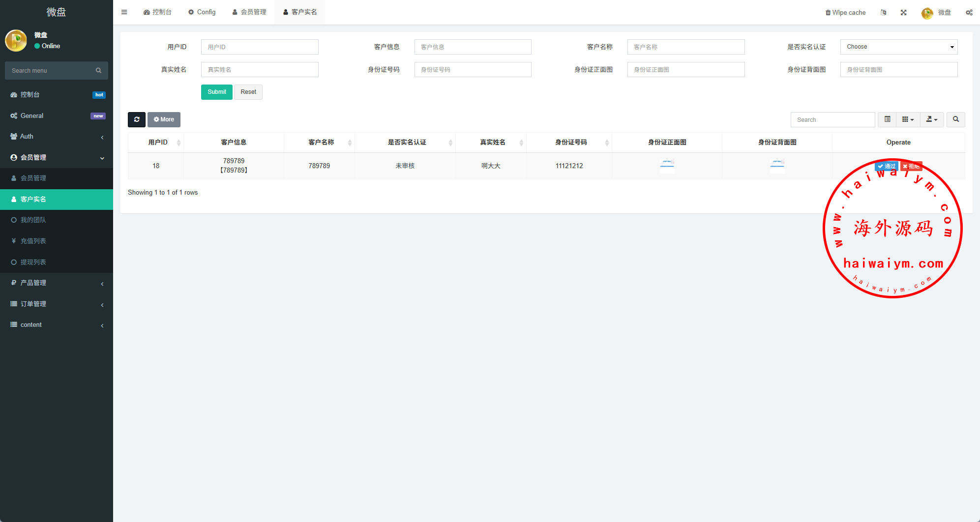Click the blue 通过 approve button

coord(887,166)
